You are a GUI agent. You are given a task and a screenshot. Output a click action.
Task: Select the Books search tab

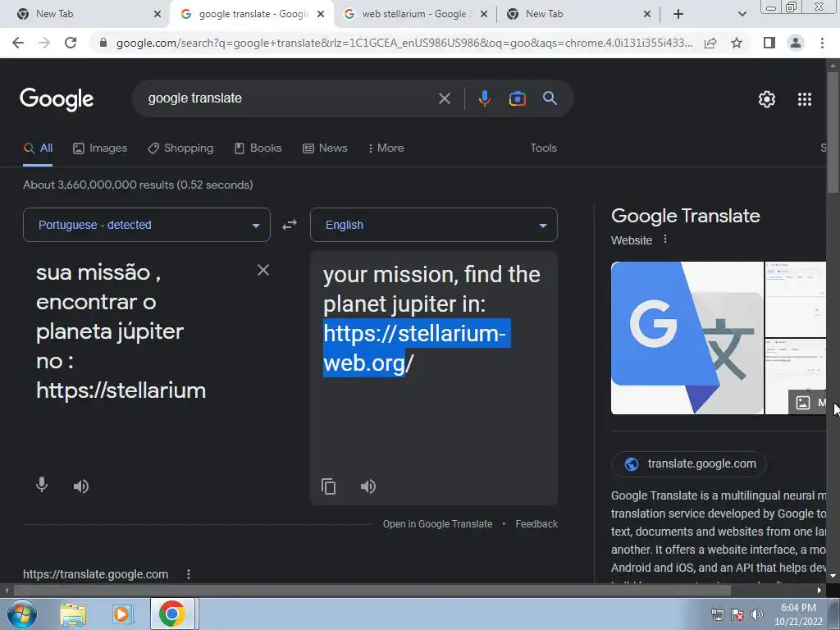[258, 148]
